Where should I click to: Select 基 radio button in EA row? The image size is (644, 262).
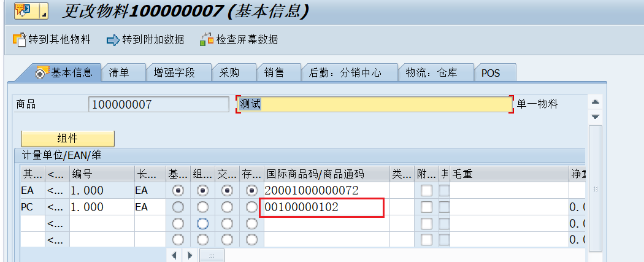coord(178,191)
